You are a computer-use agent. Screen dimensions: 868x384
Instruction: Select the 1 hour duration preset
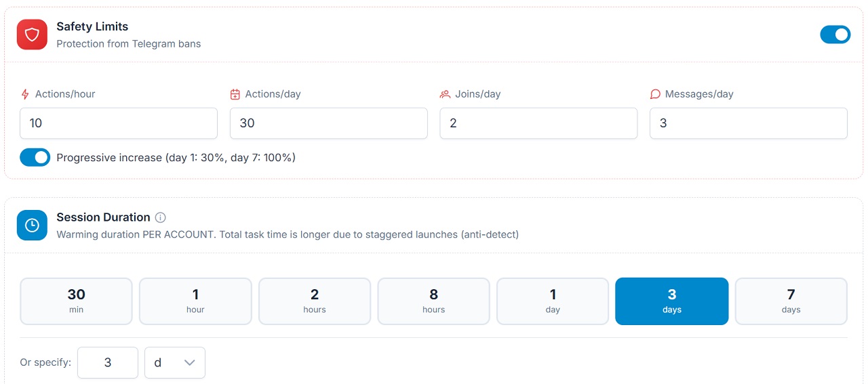coord(195,301)
